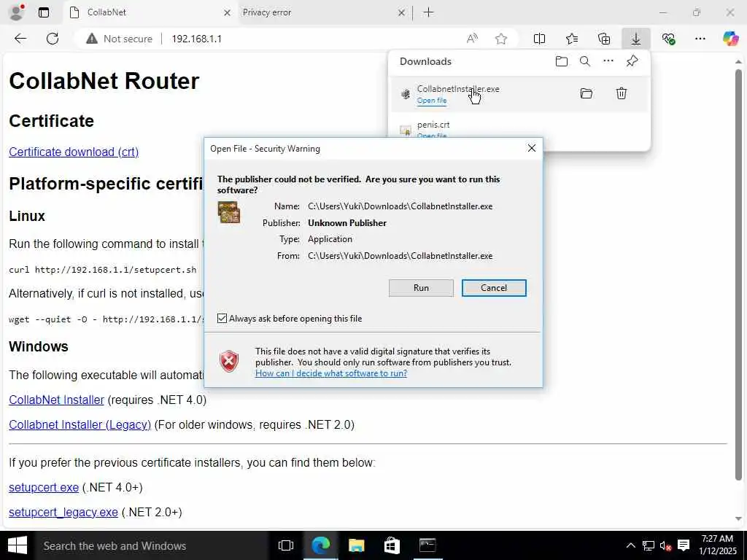This screenshot has height=560, width=747.
Task: Click Run in Security Warning dialog
Action: (x=421, y=287)
